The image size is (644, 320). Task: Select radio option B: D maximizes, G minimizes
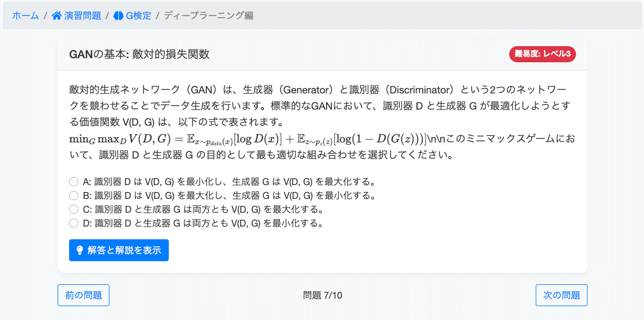click(74, 195)
